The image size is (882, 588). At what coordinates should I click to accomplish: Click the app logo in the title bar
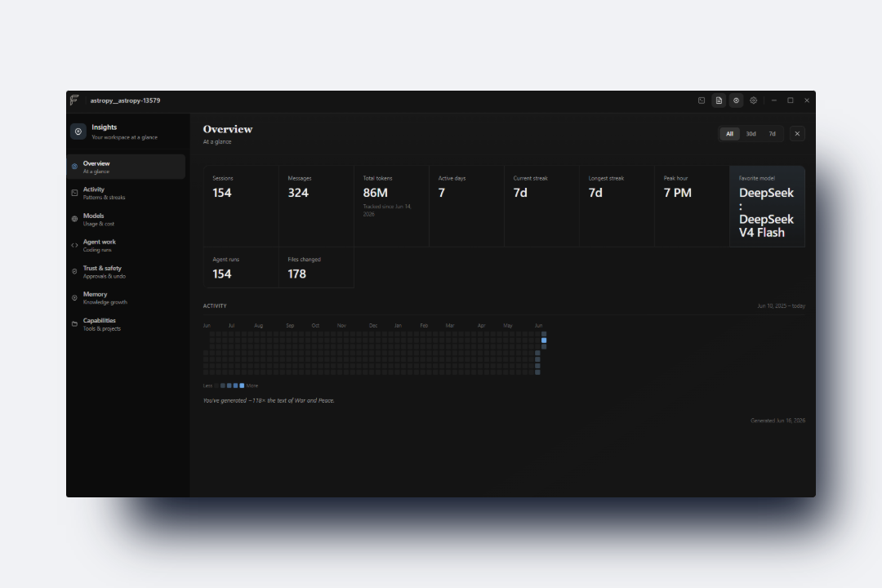(x=74, y=100)
